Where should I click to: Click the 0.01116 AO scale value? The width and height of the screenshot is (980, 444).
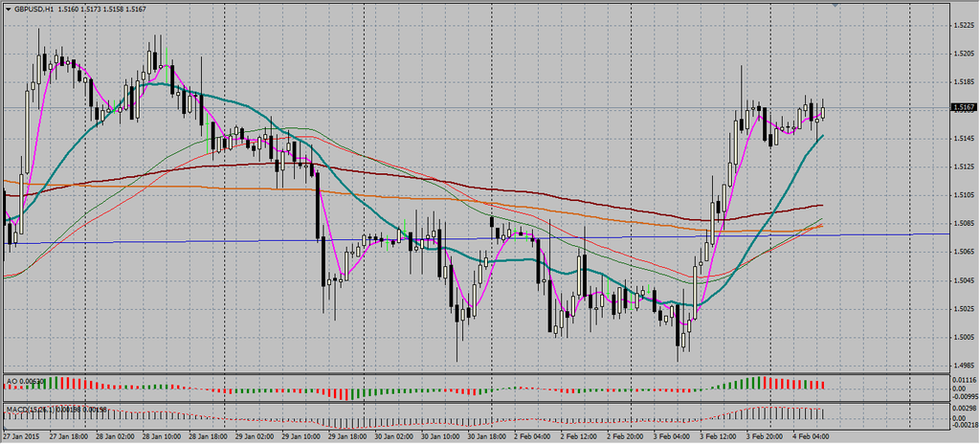(965, 380)
